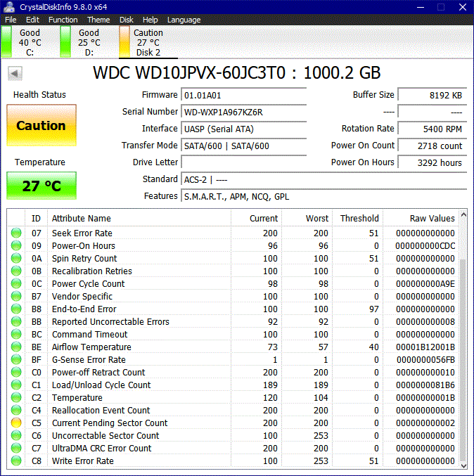Open the Edit menu
The height and width of the screenshot is (476, 474).
32,20
